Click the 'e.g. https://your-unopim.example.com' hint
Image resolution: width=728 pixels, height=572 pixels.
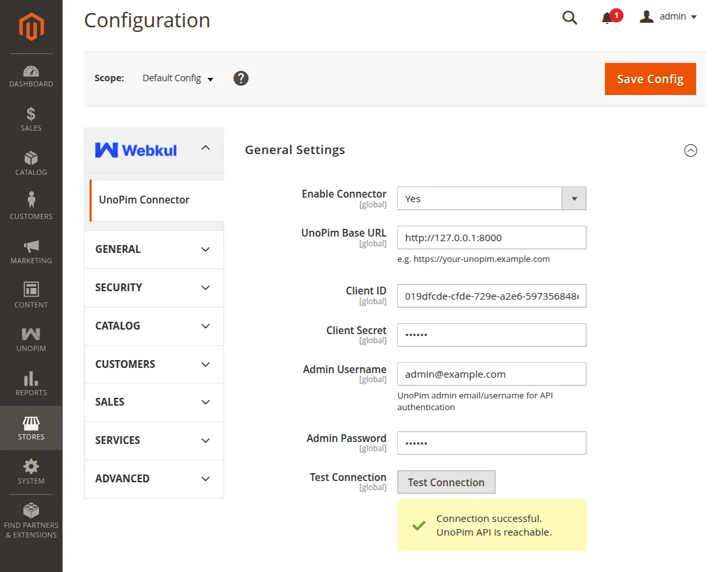(474, 259)
